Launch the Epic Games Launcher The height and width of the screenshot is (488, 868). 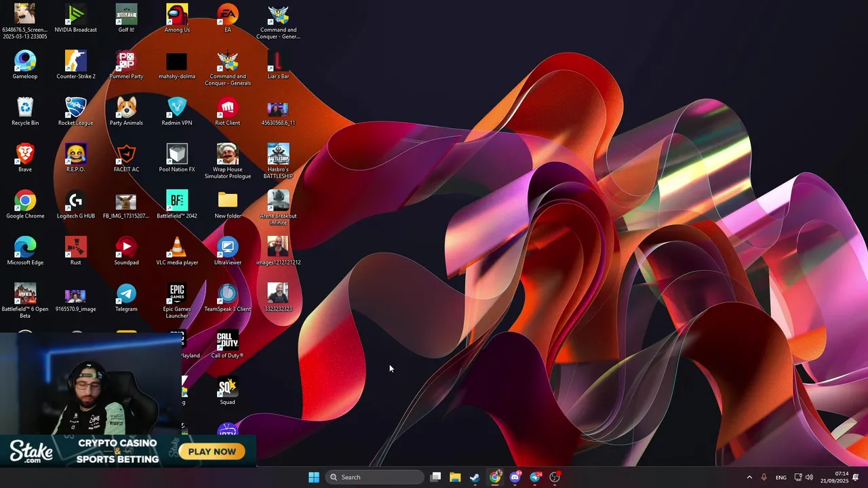[x=177, y=302]
